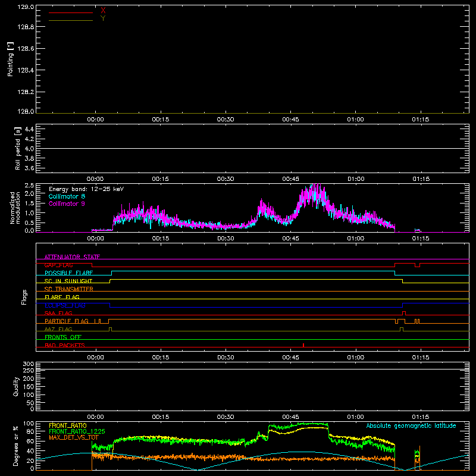Click the Collimator 8 legend label
Viewport: 476px width, 476px height.
click(x=67, y=196)
